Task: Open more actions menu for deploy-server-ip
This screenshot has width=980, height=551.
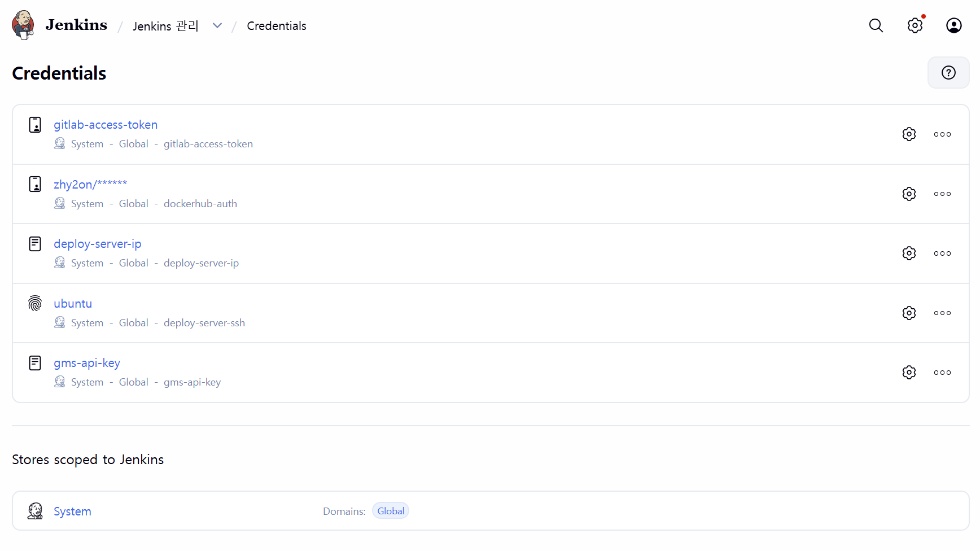Action: (942, 253)
